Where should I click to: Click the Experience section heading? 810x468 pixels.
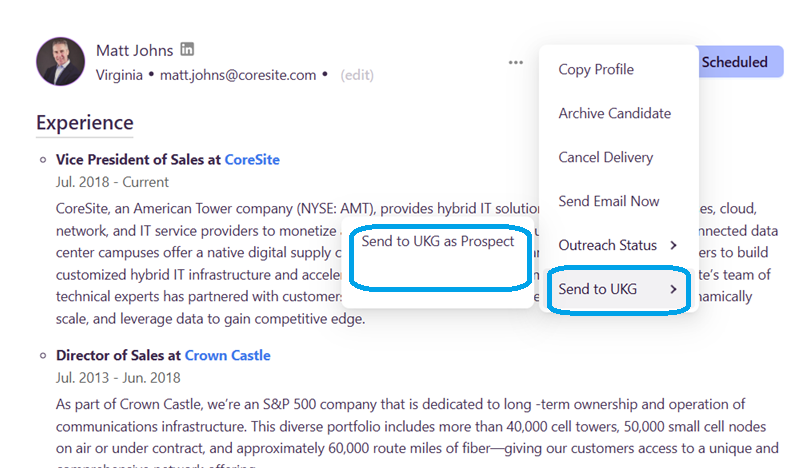pyautogui.click(x=84, y=123)
